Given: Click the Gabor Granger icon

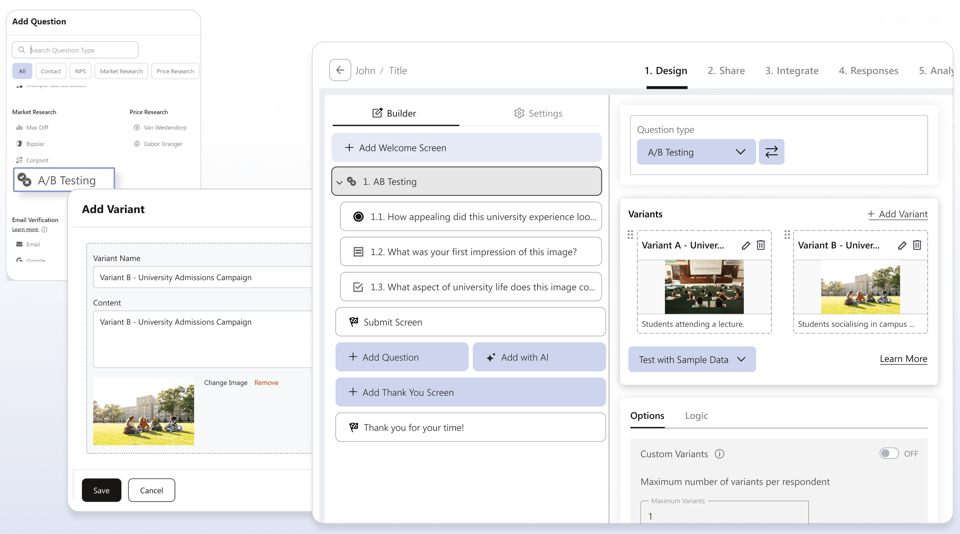Looking at the screenshot, I should pos(137,144).
